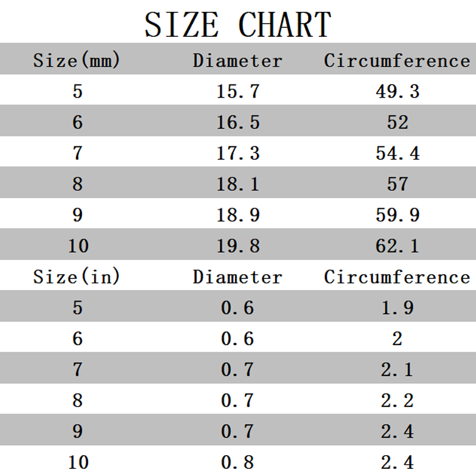
Task: Select the 59.9 circumference value
Action: click(397, 215)
